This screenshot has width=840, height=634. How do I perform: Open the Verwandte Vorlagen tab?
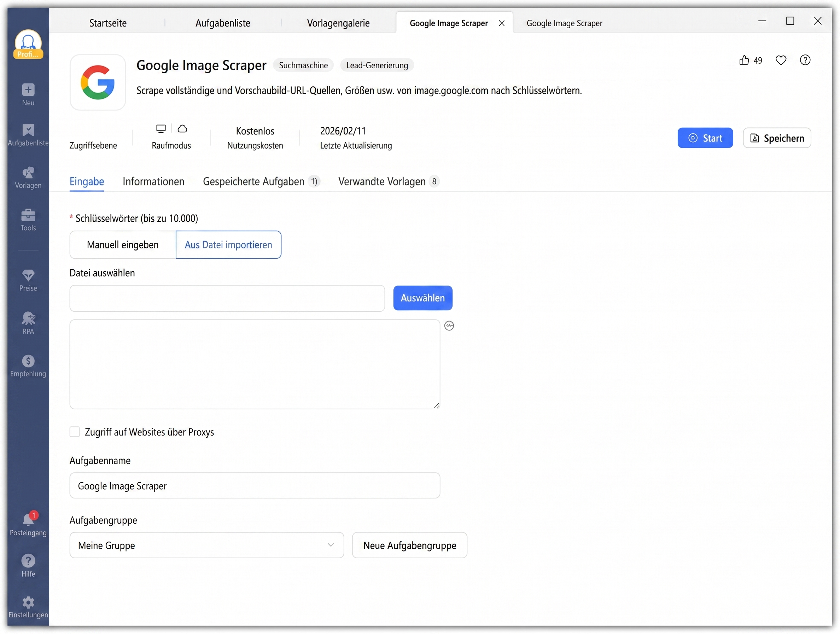[389, 182]
